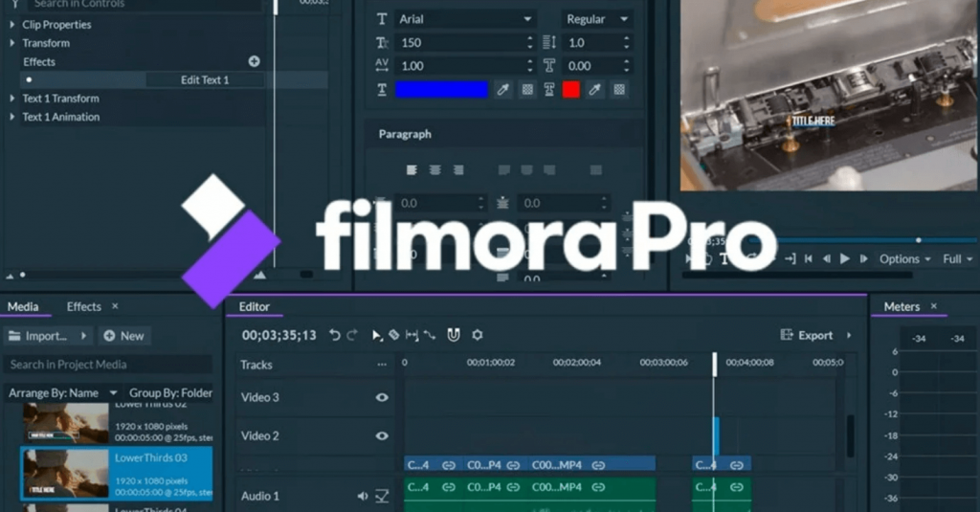Click the Export icon in Editor
Image resolution: width=980 pixels, height=512 pixels.
pos(787,335)
